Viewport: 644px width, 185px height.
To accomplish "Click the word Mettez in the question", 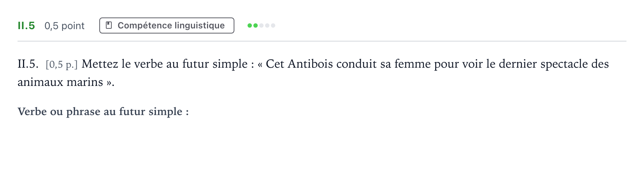I will (x=100, y=64).
